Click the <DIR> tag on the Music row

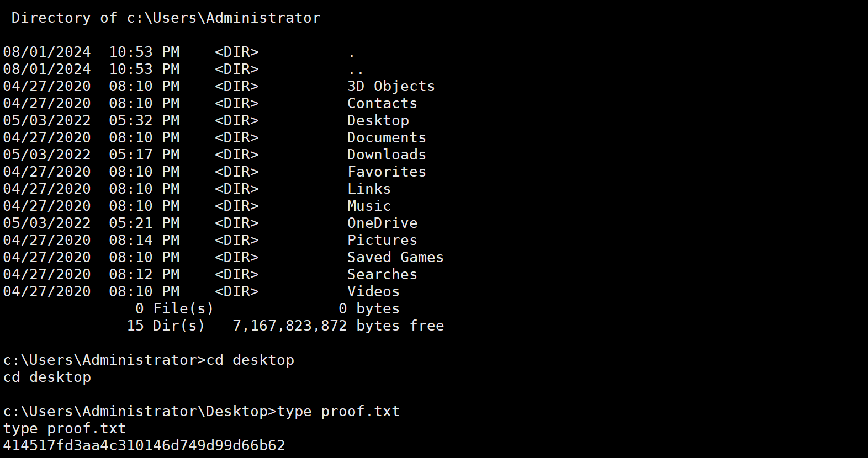coord(236,206)
